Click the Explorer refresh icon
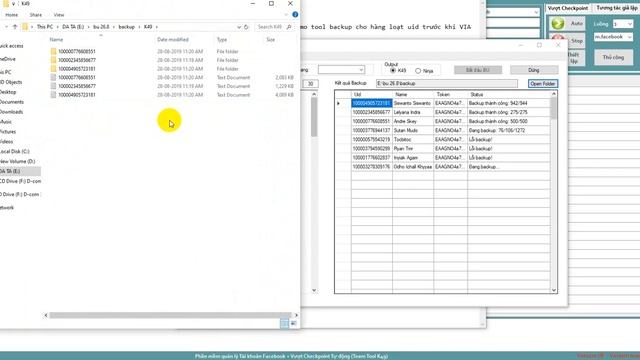The height and width of the screenshot is (360, 640). (x=246, y=27)
